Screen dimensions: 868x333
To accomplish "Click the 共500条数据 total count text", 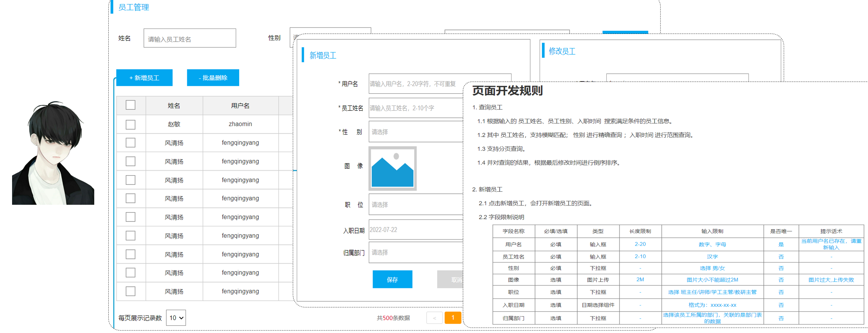I will (x=393, y=318).
